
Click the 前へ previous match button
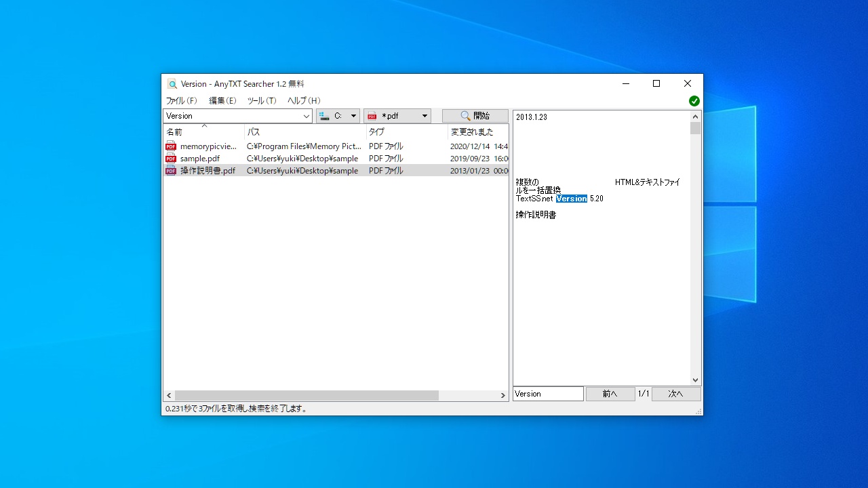pos(610,394)
